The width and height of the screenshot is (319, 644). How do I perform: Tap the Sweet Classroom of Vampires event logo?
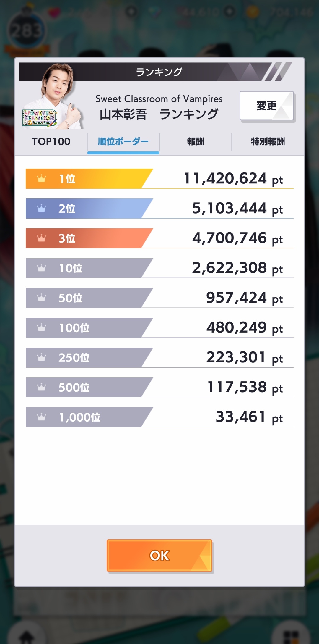pyautogui.click(x=39, y=118)
